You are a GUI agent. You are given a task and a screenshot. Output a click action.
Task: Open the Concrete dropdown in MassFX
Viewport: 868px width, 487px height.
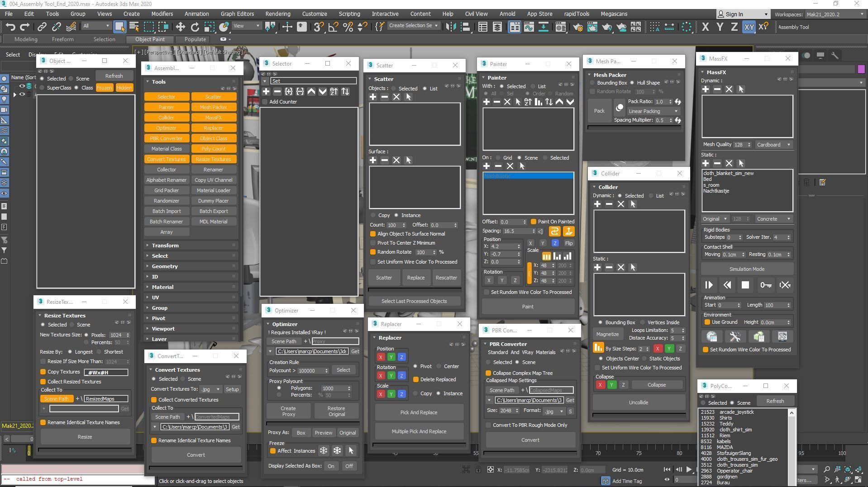tap(773, 219)
